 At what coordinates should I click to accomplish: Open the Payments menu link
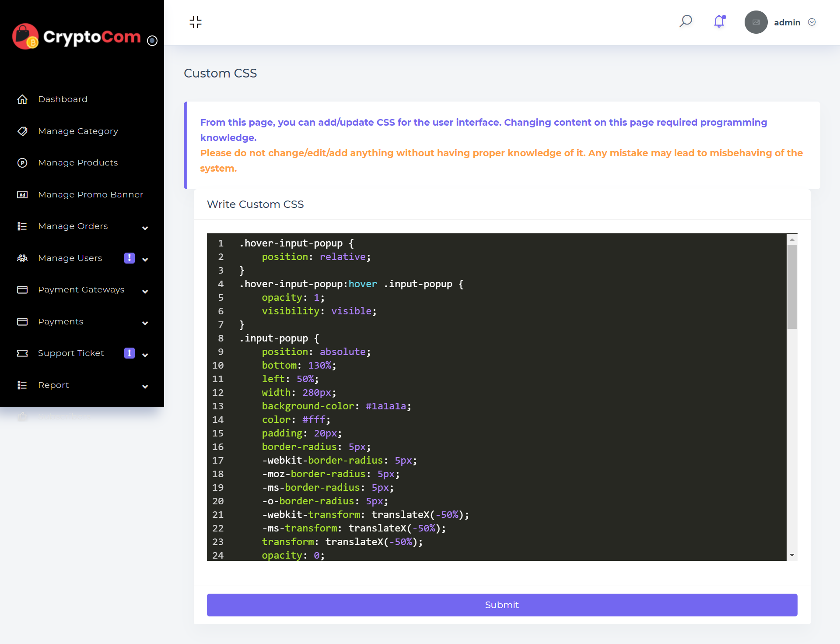[60, 322]
